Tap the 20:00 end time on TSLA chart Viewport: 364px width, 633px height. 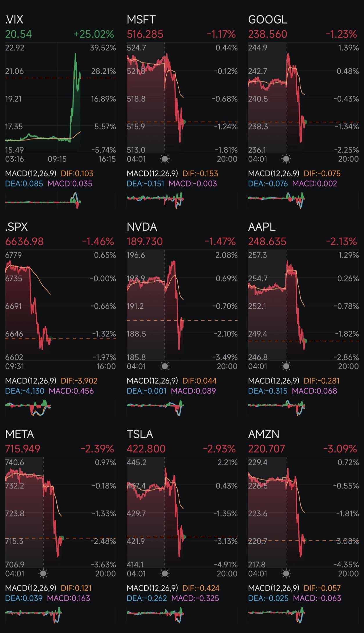click(227, 573)
